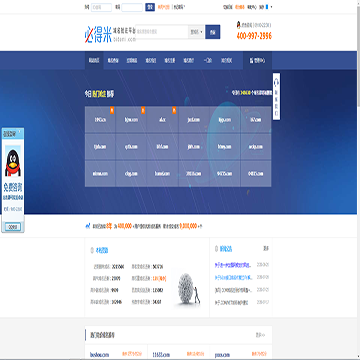Click the more link in the news panel header
This screenshot has width=360, height=360.
[266, 248]
